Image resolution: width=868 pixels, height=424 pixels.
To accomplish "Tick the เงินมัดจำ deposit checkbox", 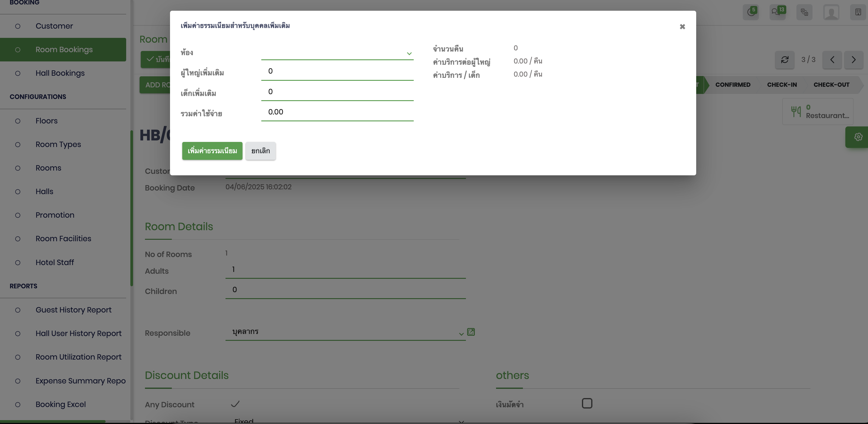I will 587,403.
